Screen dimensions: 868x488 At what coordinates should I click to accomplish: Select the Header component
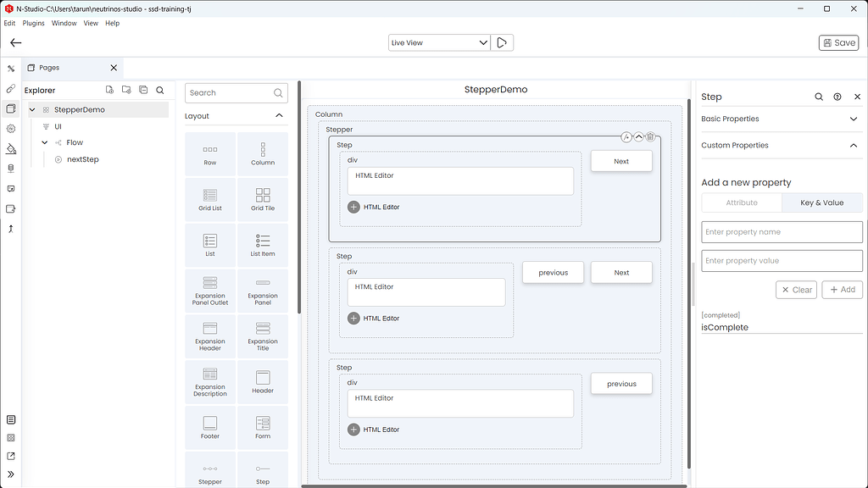(x=263, y=382)
